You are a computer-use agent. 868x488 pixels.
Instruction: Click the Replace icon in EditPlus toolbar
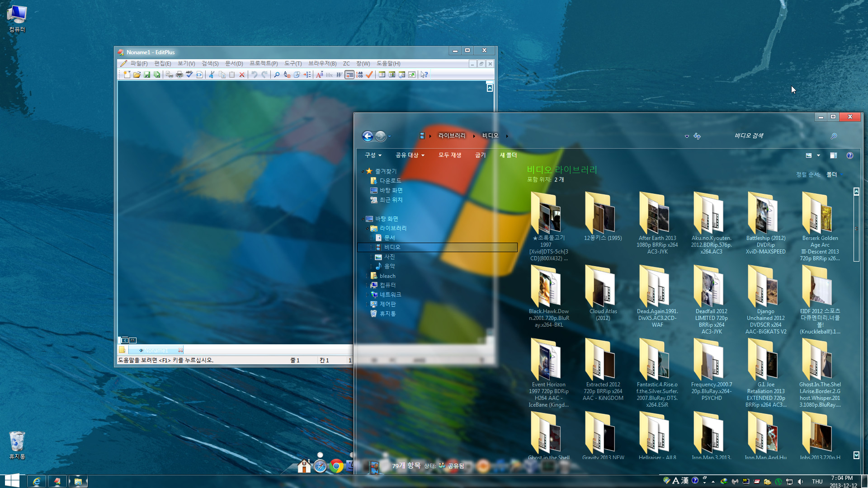(x=287, y=75)
